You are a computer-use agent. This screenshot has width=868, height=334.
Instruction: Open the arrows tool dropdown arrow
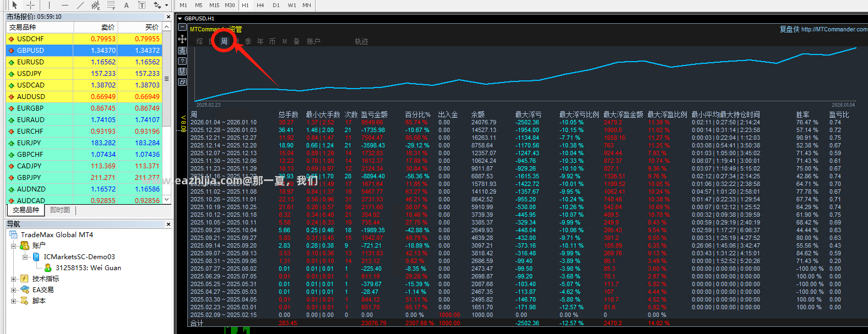point(166,6)
